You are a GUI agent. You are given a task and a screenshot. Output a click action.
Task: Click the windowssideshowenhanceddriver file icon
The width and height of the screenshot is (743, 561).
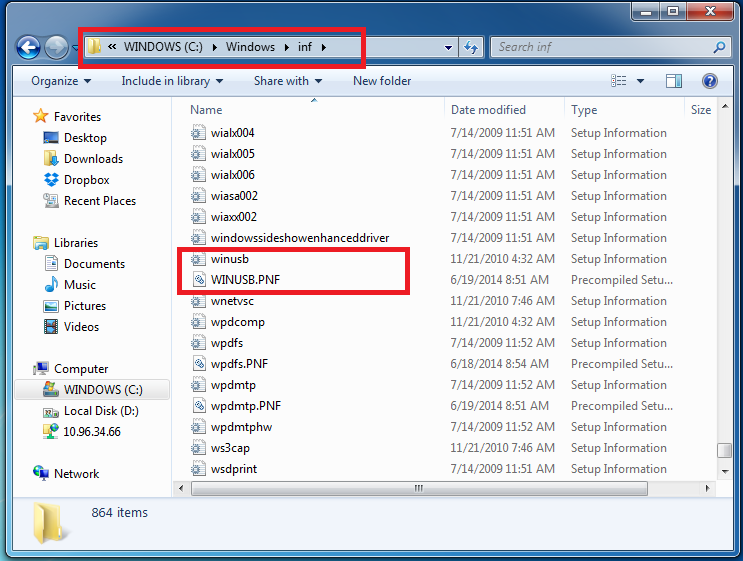pos(199,238)
